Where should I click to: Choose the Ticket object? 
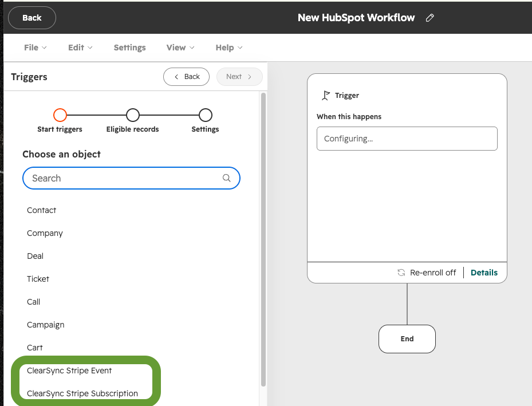click(x=38, y=279)
